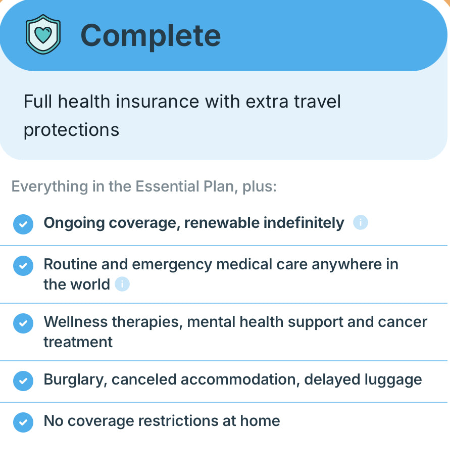The width and height of the screenshot is (450, 476).
Task: Click the checkmark beside Wellness therapies
Action: (23, 323)
